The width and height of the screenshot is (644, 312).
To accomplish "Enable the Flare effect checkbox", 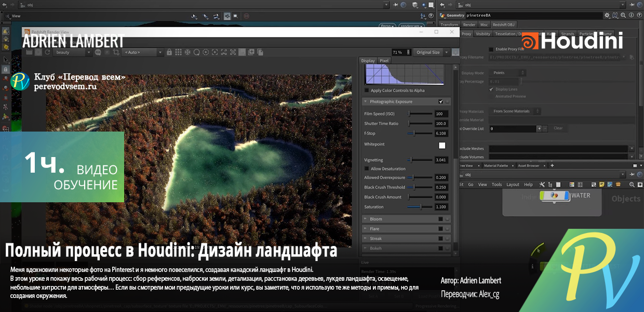I will click(441, 229).
